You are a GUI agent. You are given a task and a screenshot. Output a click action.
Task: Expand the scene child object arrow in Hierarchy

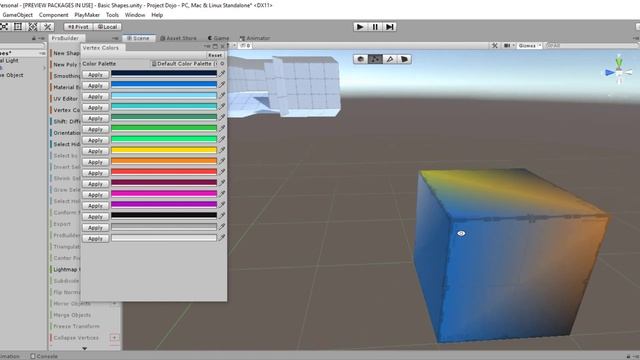pyautogui.click(x=44, y=68)
